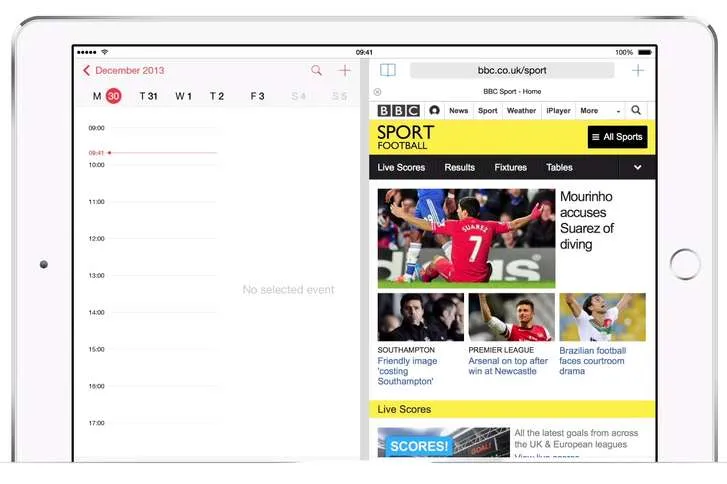
Task: Open a new Safari tab plus icon
Action: click(638, 70)
